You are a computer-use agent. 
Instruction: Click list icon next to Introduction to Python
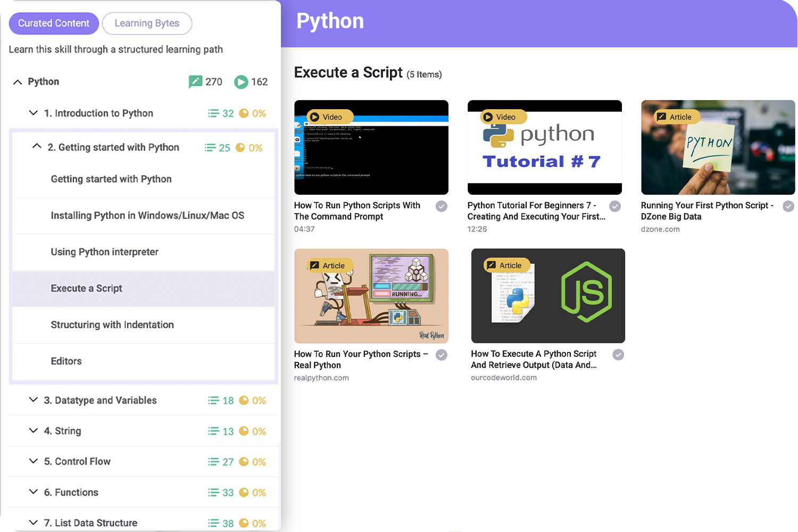coord(213,113)
